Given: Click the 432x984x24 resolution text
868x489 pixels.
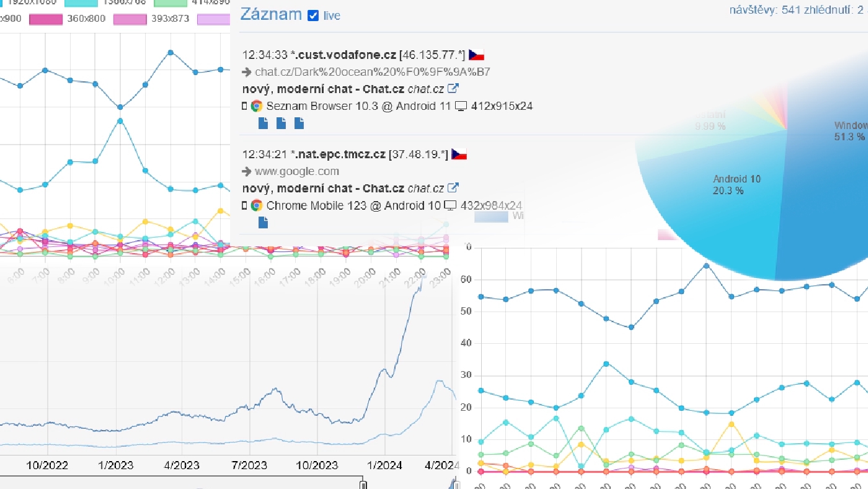Looking at the screenshot, I should point(492,205).
